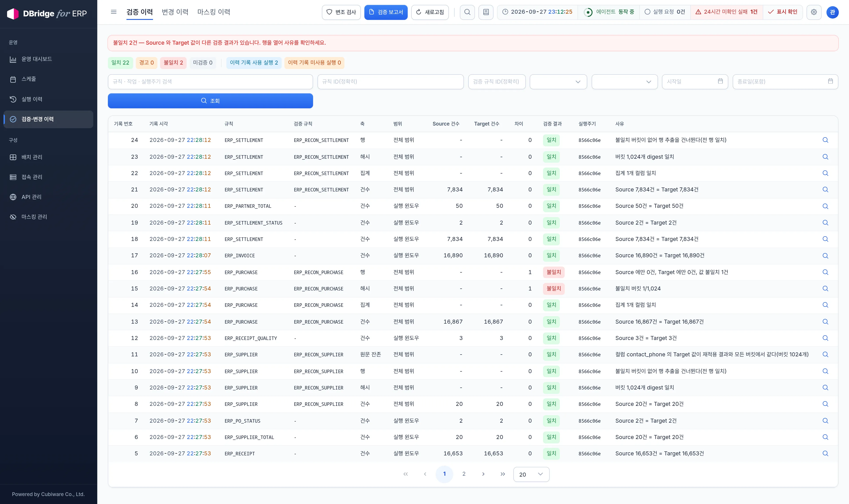Open calendar icon in 시작일 field
The image size is (849, 504).
[720, 81]
